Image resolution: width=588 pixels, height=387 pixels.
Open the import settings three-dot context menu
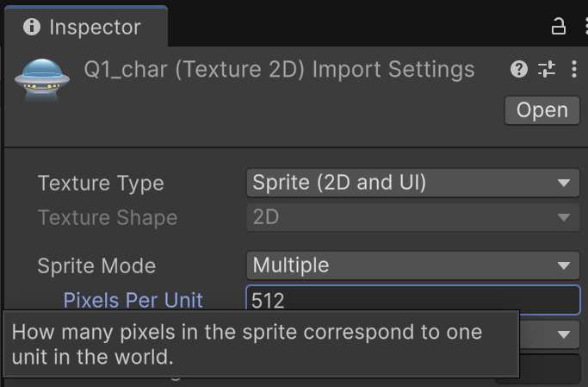573,69
